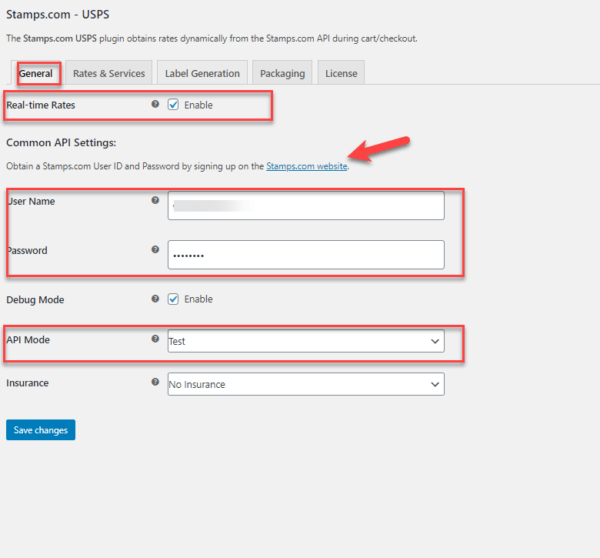Image resolution: width=600 pixels, height=558 pixels.
Task: Click the Debug Mode label
Action: click(x=35, y=300)
